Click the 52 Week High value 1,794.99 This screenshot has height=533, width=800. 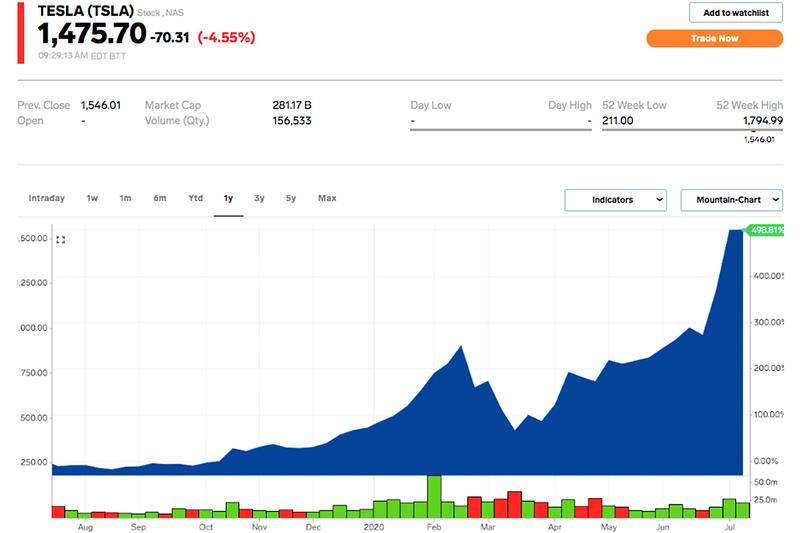pos(763,121)
